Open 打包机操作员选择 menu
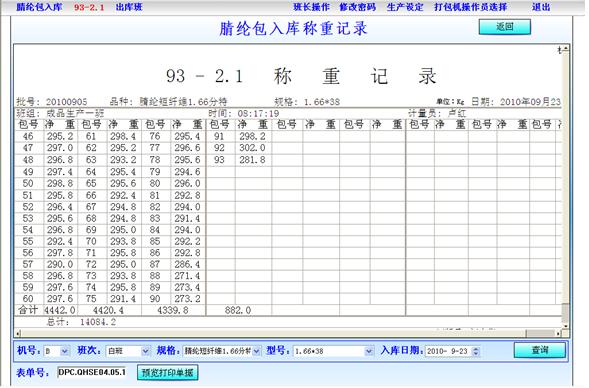Viewport: 589px width, 388px height. click(471, 7)
